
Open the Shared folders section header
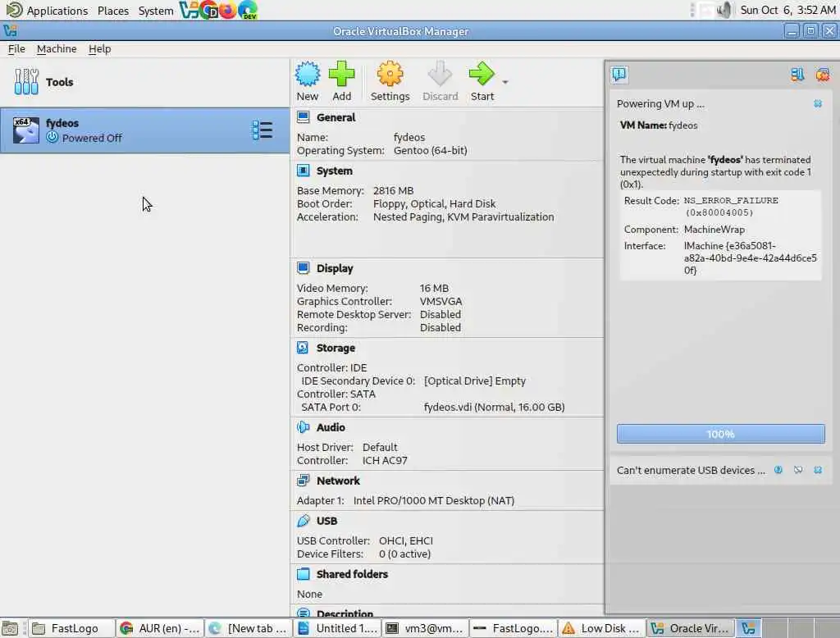[x=352, y=574]
